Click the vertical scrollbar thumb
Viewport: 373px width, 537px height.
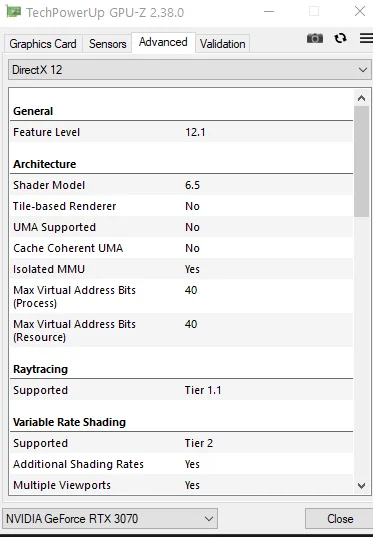(361, 161)
